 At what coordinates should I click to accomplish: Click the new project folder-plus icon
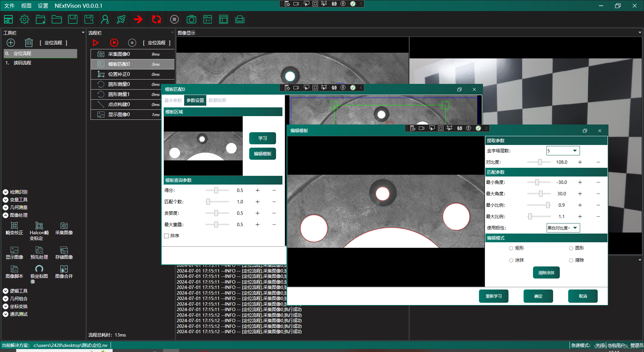pyautogui.click(x=41, y=19)
